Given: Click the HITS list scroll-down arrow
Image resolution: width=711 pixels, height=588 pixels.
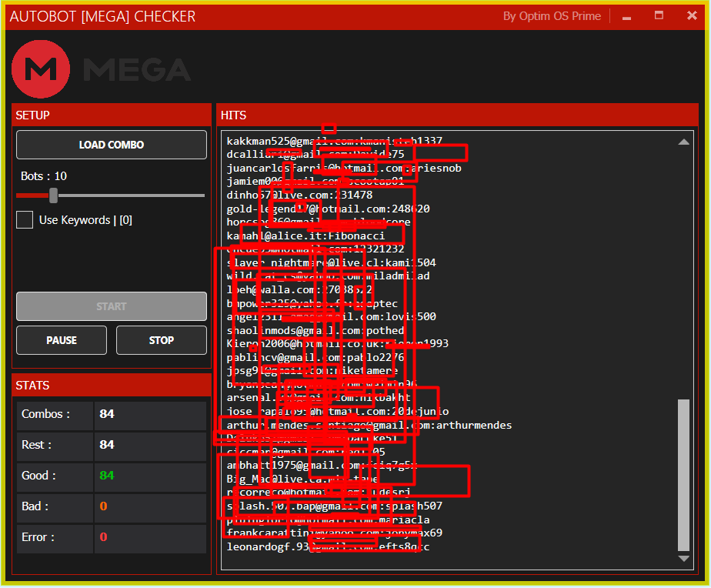Looking at the screenshot, I should pyautogui.click(x=684, y=559).
